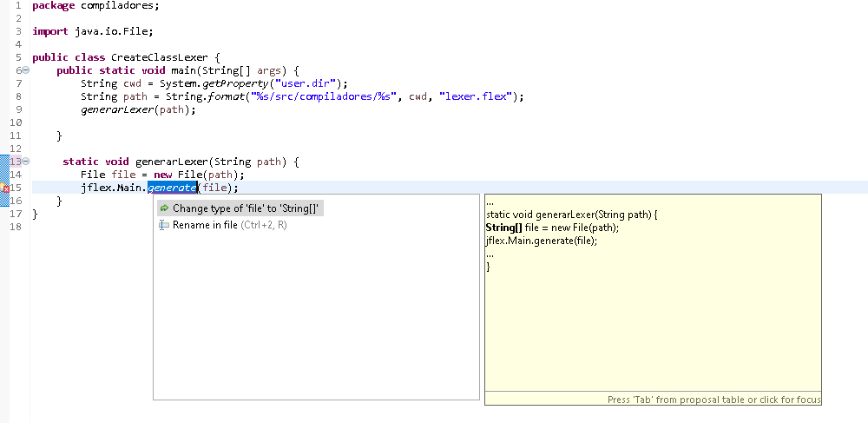Click 'static void generarLexer(String path) {' in preview

(x=571, y=215)
